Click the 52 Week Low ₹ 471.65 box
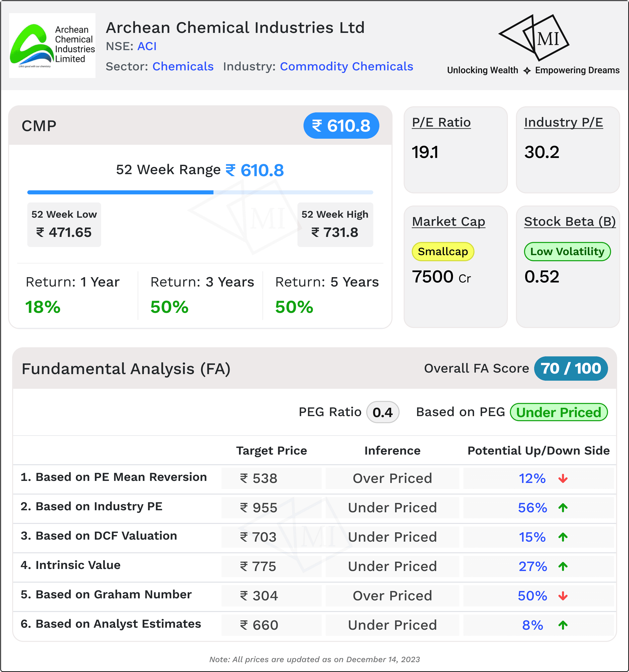629x672 pixels. coord(64,225)
